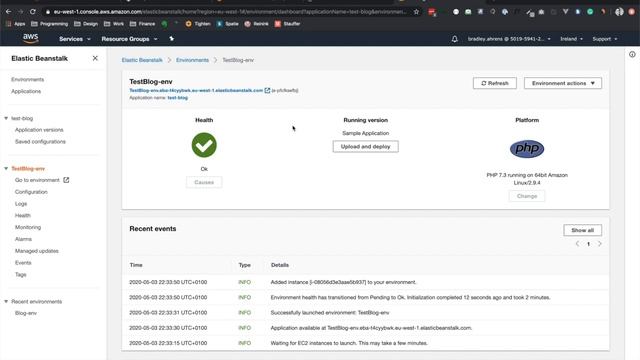Image resolution: width=640 pixels, height=360 pixels.
Task: Click the Refresh button
Action: (x=495, y=83)
